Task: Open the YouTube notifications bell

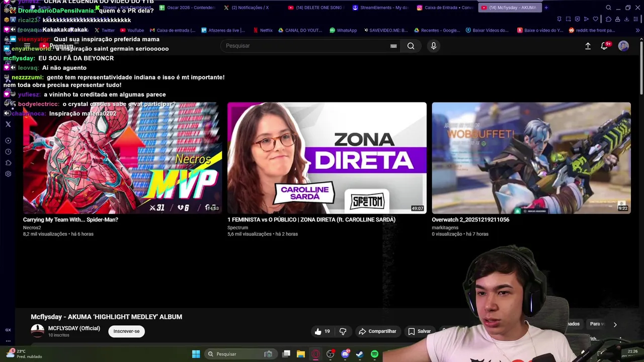Action: [x=604, y=46]
